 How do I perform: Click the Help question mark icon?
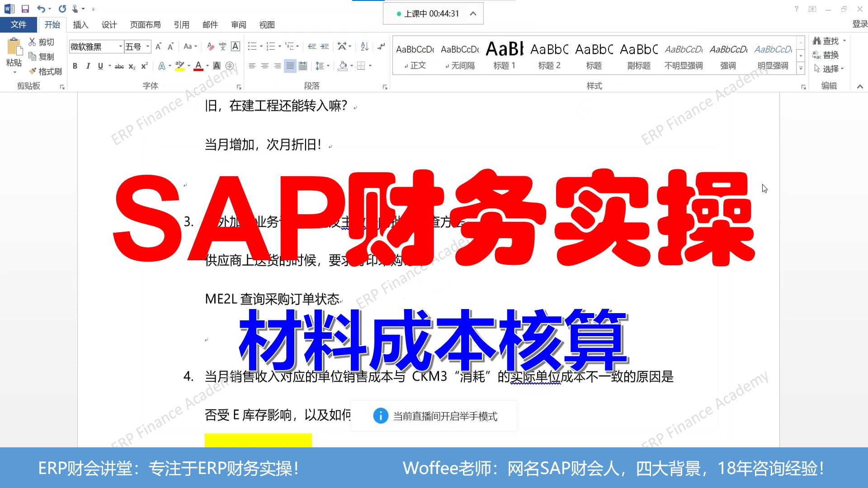pyautogui.click(x=797, y=9)
